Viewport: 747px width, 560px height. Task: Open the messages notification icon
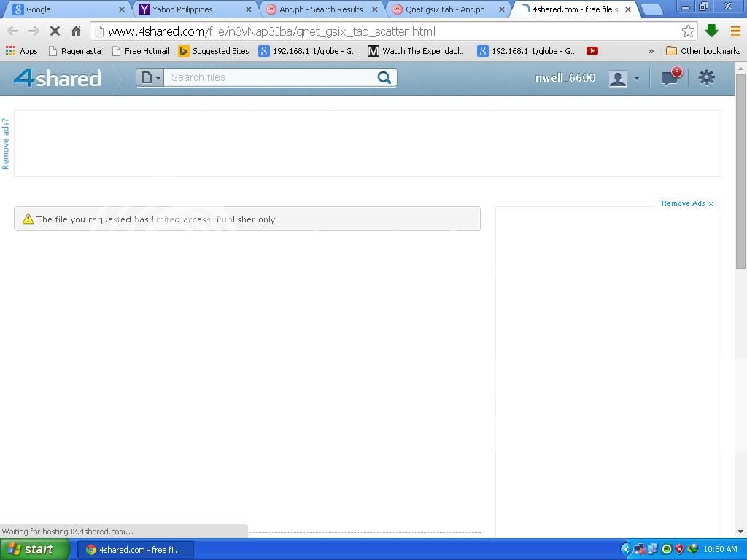(x=670, y=78)
